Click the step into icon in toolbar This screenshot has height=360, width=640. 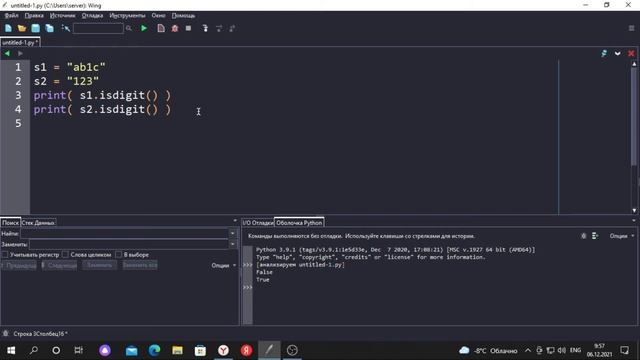[x=205, y=28]
